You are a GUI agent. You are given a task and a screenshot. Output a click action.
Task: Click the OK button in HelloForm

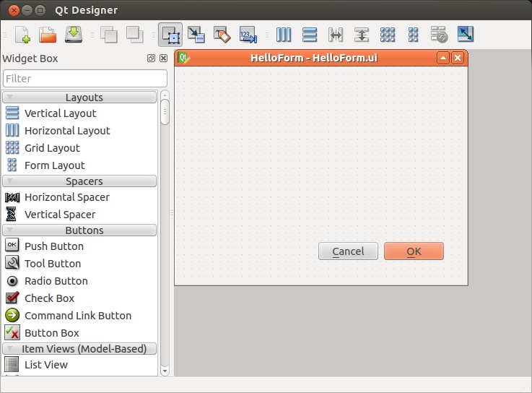(414, 251)
